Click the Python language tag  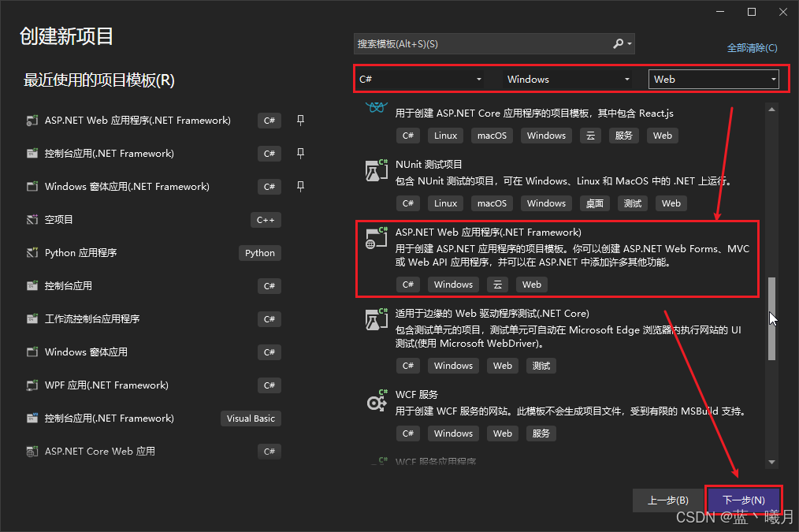point(260,253)
